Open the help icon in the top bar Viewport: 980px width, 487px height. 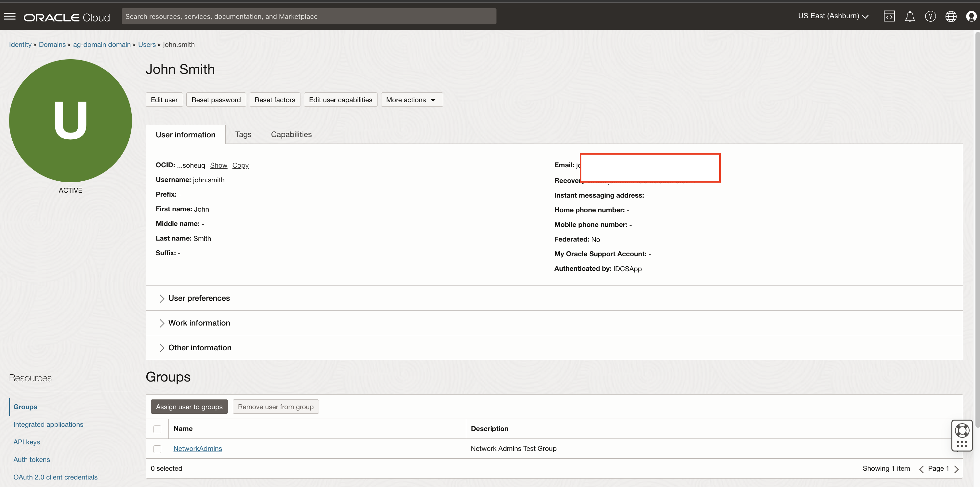coord(931,16)
